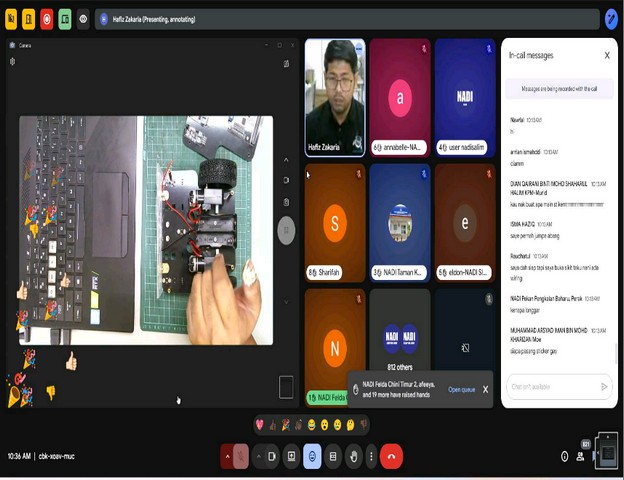Open the people list icon

(580, 456)
